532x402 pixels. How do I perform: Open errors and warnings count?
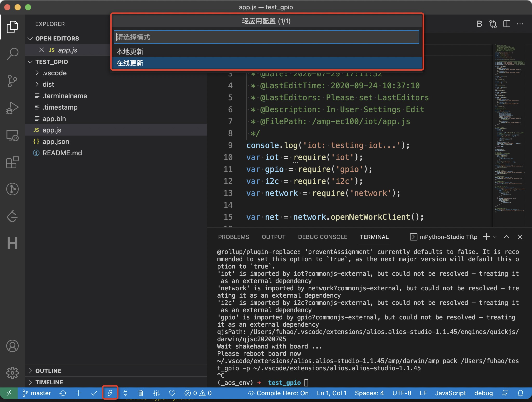click(198, 393)
